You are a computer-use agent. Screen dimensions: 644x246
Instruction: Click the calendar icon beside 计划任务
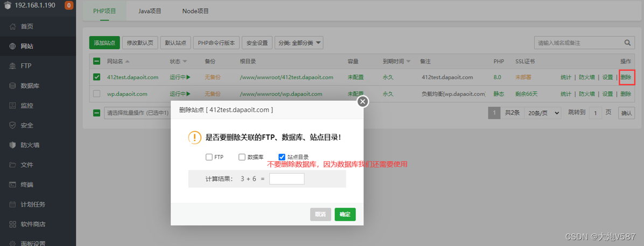(x=12, y=204)
